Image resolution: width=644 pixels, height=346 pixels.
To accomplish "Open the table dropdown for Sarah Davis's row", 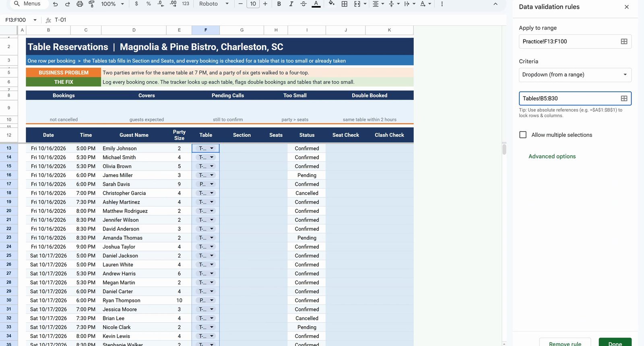I will (212, 184).
